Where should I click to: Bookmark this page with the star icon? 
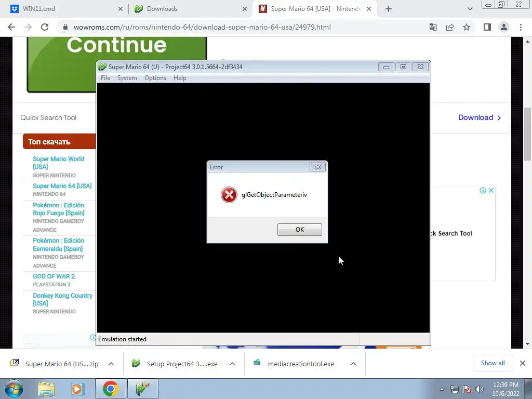coord(467,27)
